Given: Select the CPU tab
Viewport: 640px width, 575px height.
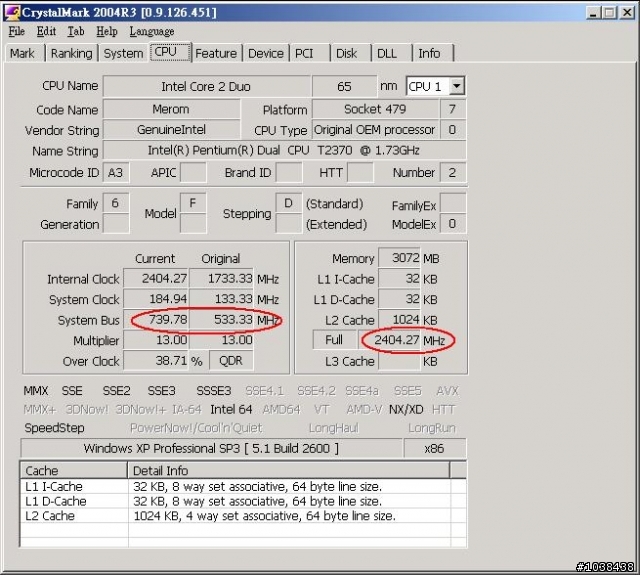Looking at the screenshot, I should [170, 52].
